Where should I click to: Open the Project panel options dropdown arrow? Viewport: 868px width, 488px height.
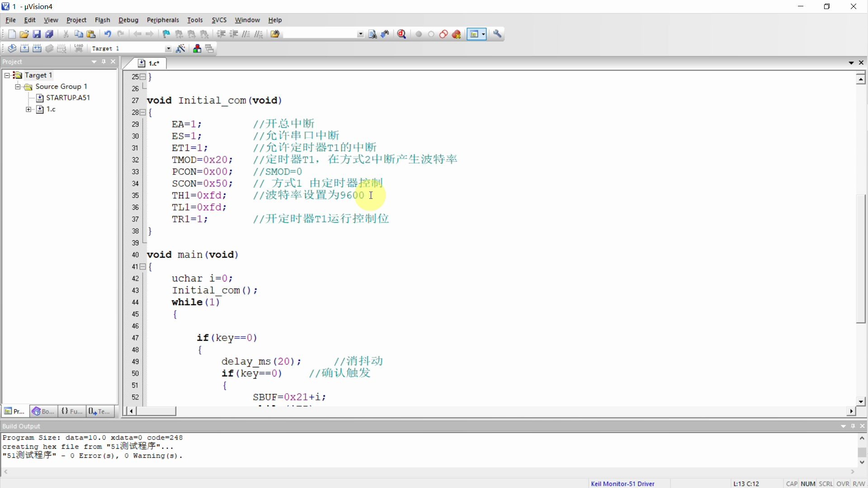point(94,62)
